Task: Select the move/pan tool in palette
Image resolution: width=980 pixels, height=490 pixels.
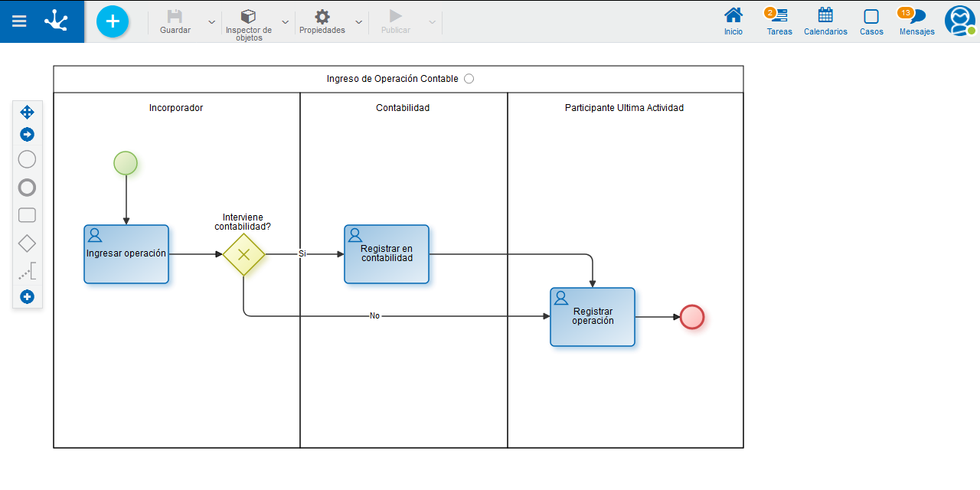Action: click(27, 112)
